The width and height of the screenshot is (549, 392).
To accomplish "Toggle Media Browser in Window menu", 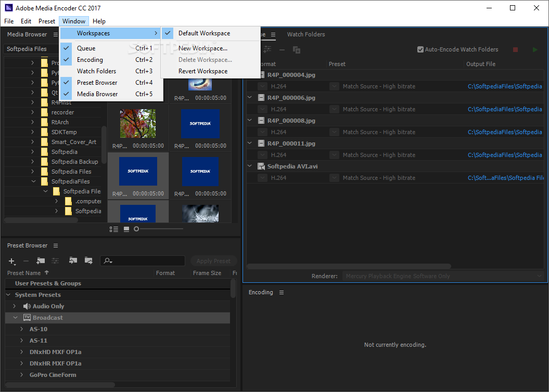I will pyautogui.click(x=112, y=94).
